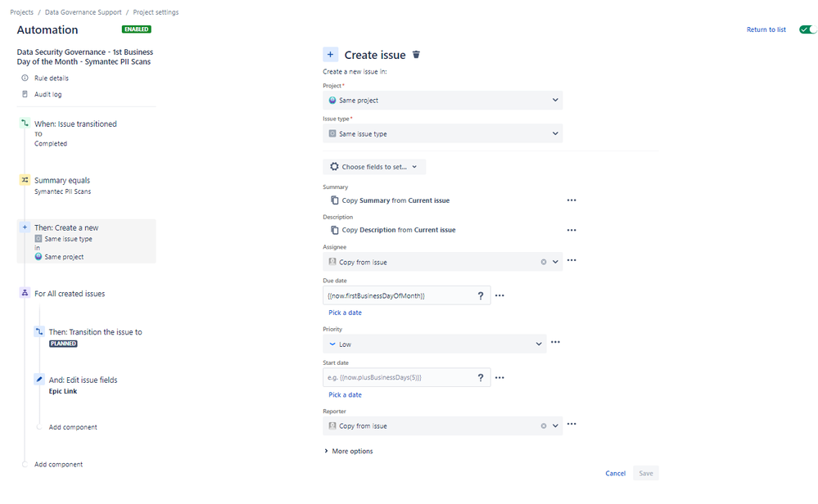818x504 pixels.
Task: Click the pencil icon for Edit issue fields
Action: point(39,380)
